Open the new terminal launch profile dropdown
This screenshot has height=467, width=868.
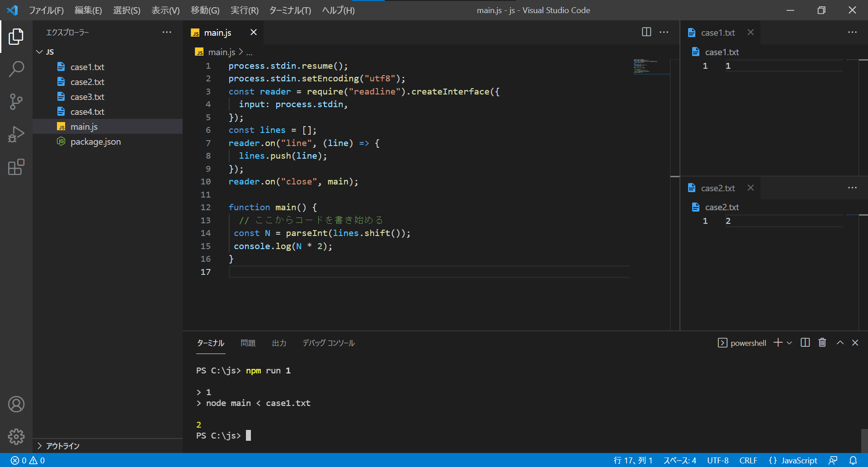[789, 343]
